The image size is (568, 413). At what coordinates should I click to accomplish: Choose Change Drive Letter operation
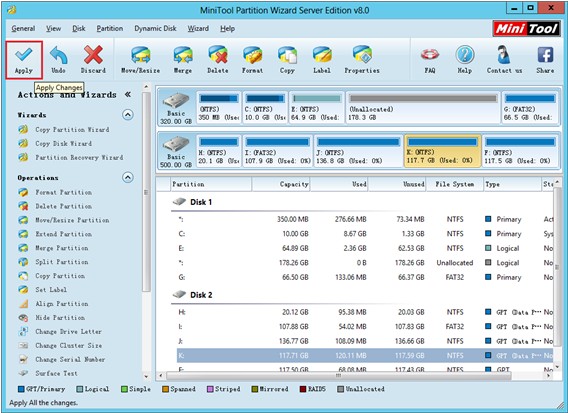pyautogui.click(x=68, y=332)
